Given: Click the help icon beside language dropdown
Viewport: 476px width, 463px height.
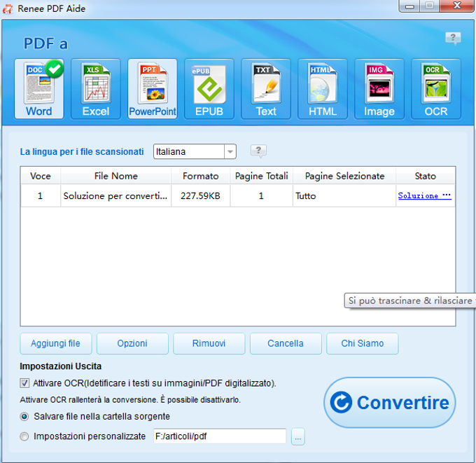Looking at the screenshot, I should click(258, 151).
